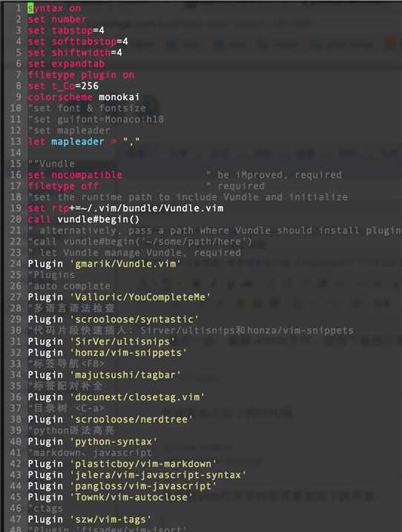Click 'filetype plugin on' text

81,75
